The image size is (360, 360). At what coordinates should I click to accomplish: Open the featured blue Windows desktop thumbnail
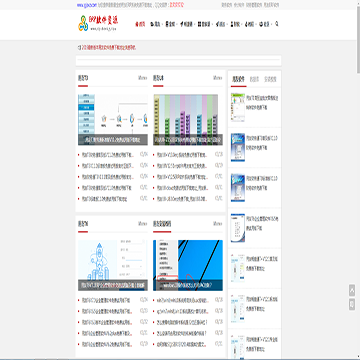[x=188, y=265]
